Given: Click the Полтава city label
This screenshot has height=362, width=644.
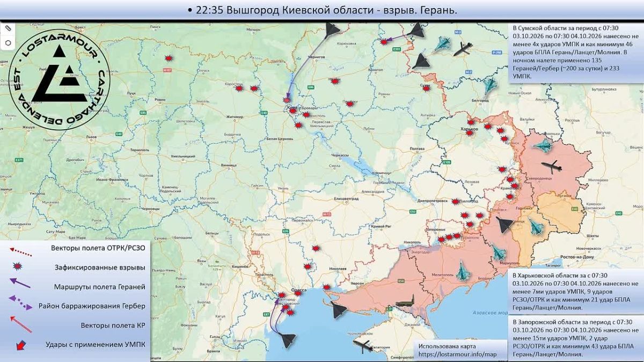Looking at the screenshot, I should click(417, 149).
